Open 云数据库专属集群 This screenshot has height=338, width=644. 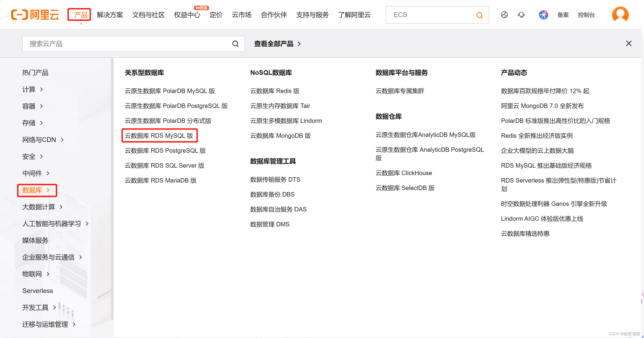tap(400, 91)
